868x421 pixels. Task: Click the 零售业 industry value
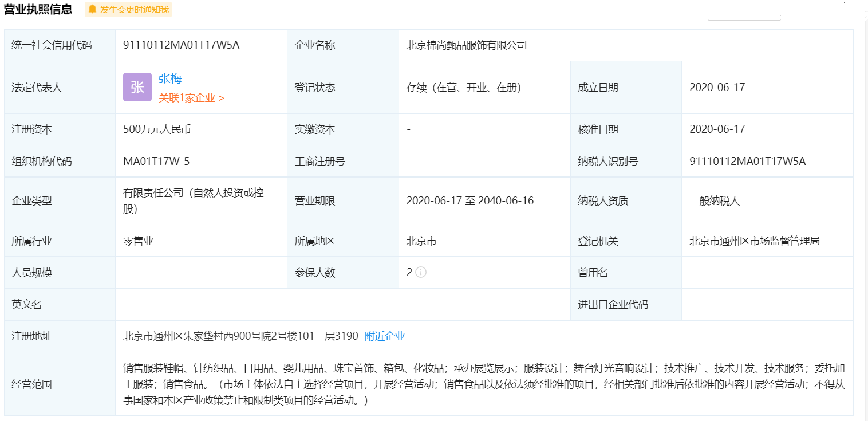[x=139, y=241]
